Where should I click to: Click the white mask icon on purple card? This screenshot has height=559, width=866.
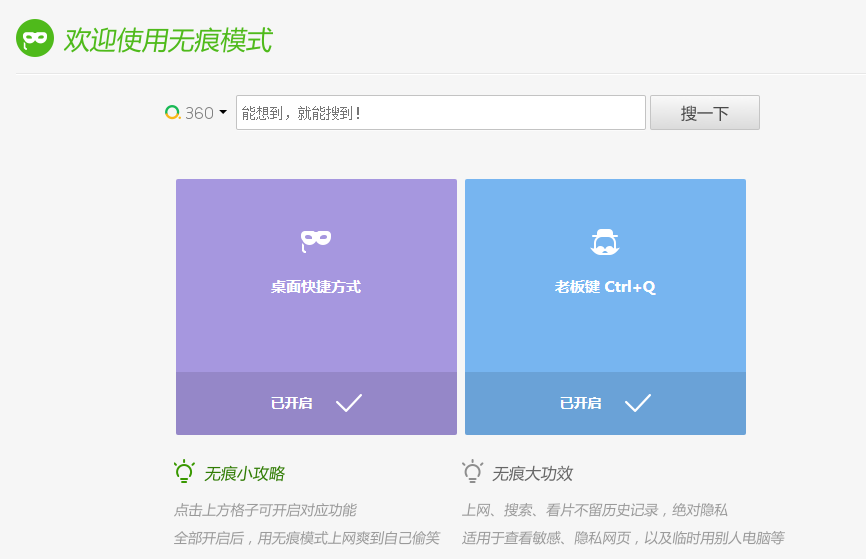tap(316, 240)
